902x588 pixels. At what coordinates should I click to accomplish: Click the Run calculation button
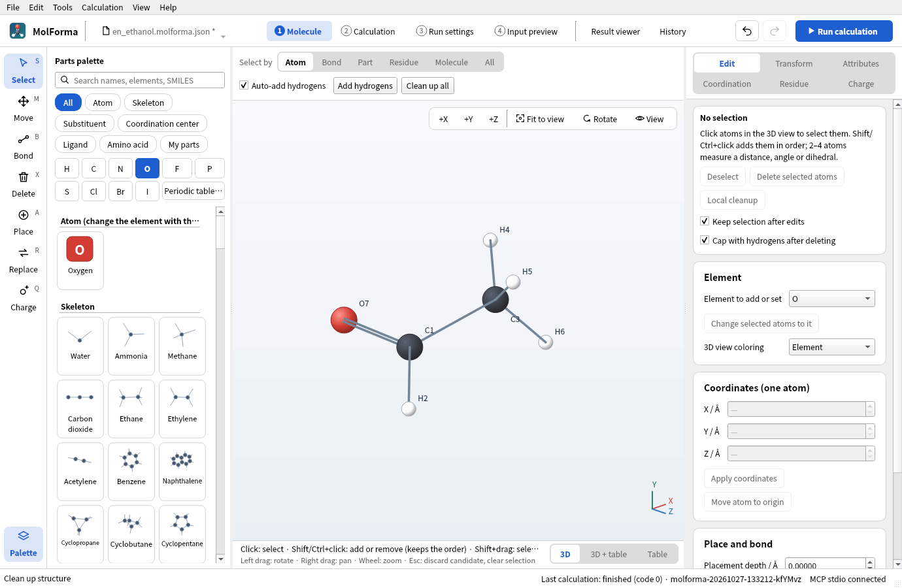click(844, 31)
